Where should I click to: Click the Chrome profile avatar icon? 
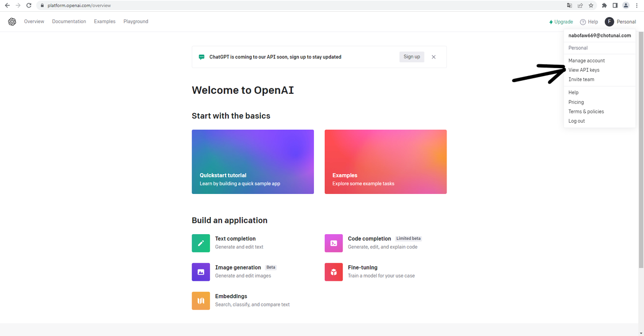(x=626, y=5)
